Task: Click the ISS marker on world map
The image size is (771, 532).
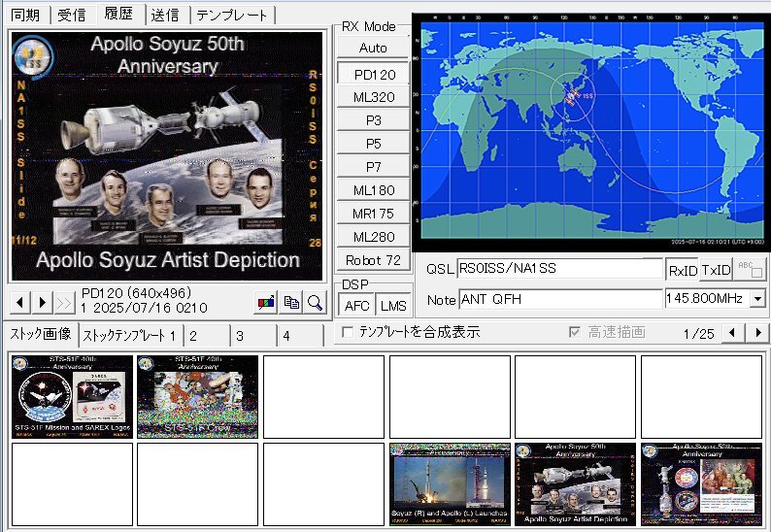Action: pos(572,97)
